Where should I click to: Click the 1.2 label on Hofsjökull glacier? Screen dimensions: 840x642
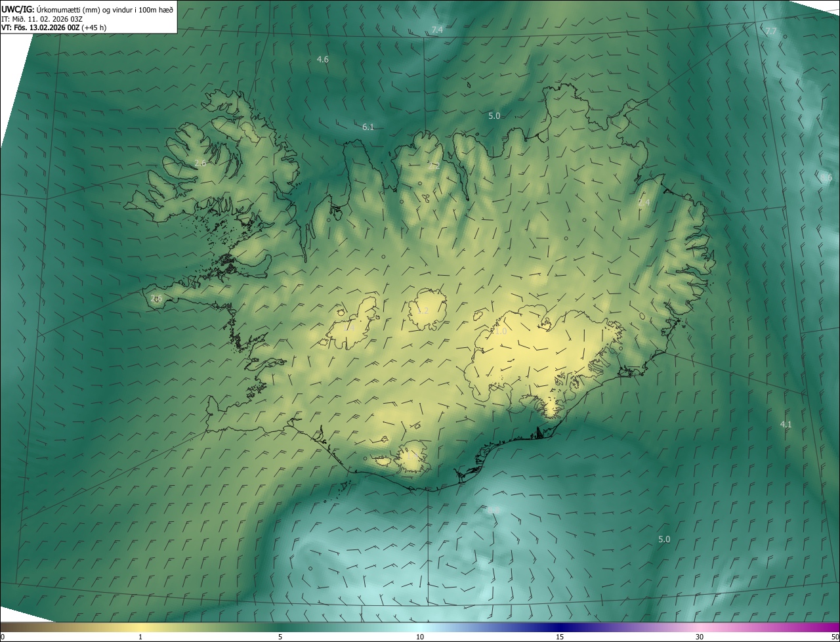click(x=423, y=310)
